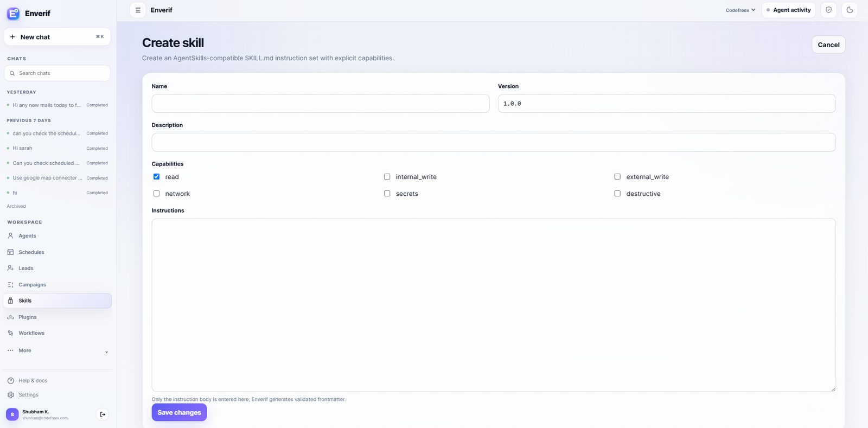Open the 'Hi sarah' chat
The height and width of the screenshot is (428, 868).
coord(58,148)
